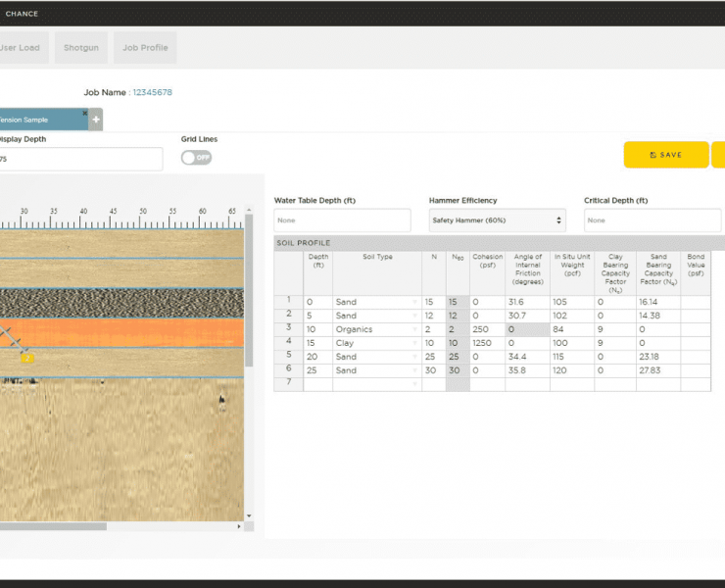Click the job name 12345678 link
This screenshot has height=588, width=725.
pyautogui.click(x=152, y=92)
